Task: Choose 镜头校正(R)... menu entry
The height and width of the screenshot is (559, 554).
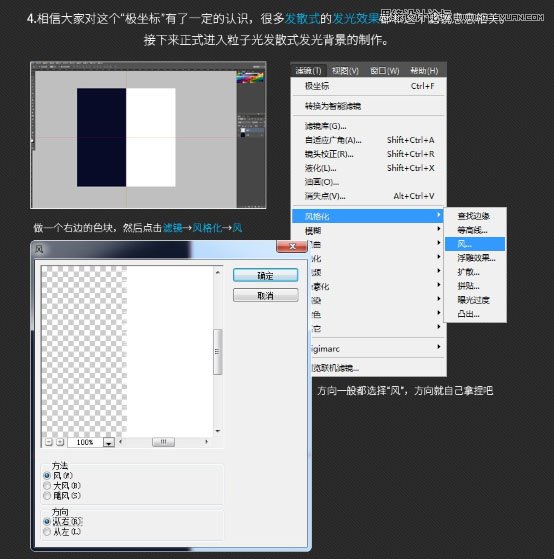Action: [x=369, y=154]
